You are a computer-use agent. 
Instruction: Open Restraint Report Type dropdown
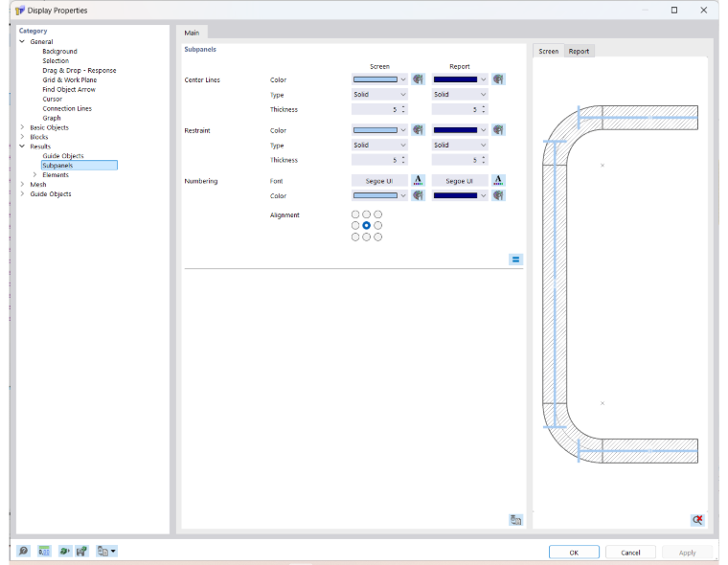click(x=460, y=145)
